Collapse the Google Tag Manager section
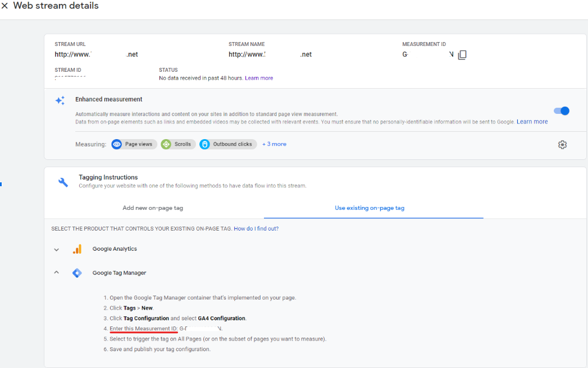Viewport: 588px width, 368px height. pyautogui.click(x=57, y=273)
